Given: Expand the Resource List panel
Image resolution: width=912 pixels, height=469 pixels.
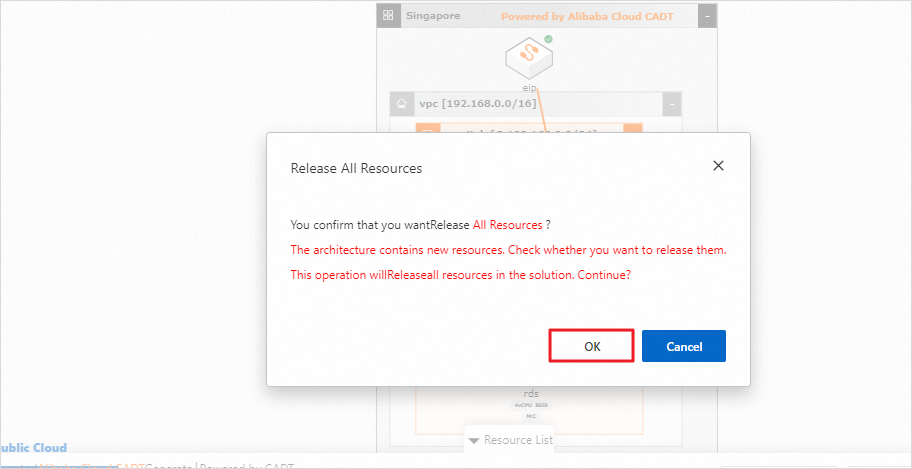Looking at the screenshot, I should click(510, 440).
